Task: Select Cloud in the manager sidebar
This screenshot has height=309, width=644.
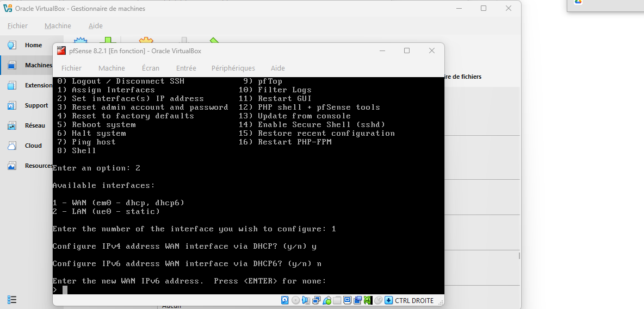Action: click(x=33, y=146)
